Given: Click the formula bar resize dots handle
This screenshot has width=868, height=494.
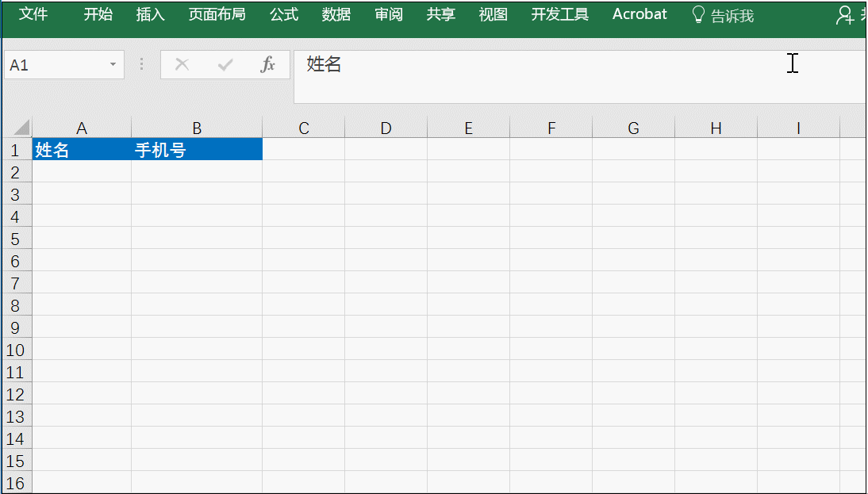Looking at the screenshot, I should [x=142, y=65].
